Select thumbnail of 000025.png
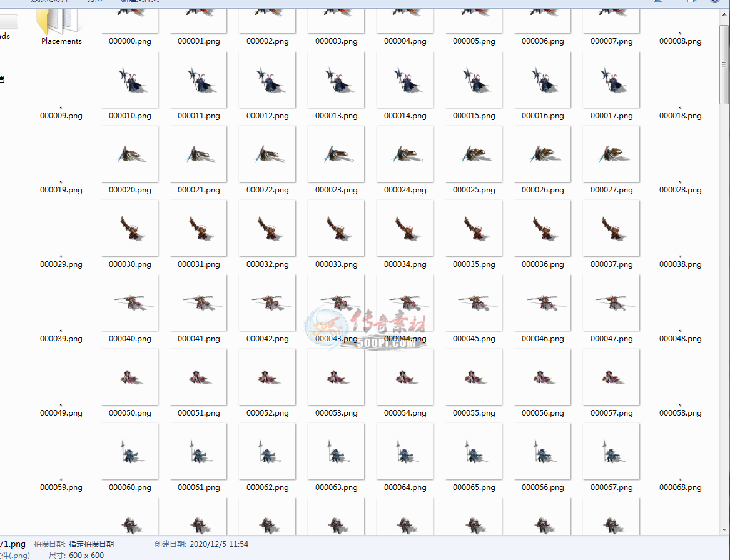Image resolution: width=730 pixels, height=560 pixels. [474, 154]
